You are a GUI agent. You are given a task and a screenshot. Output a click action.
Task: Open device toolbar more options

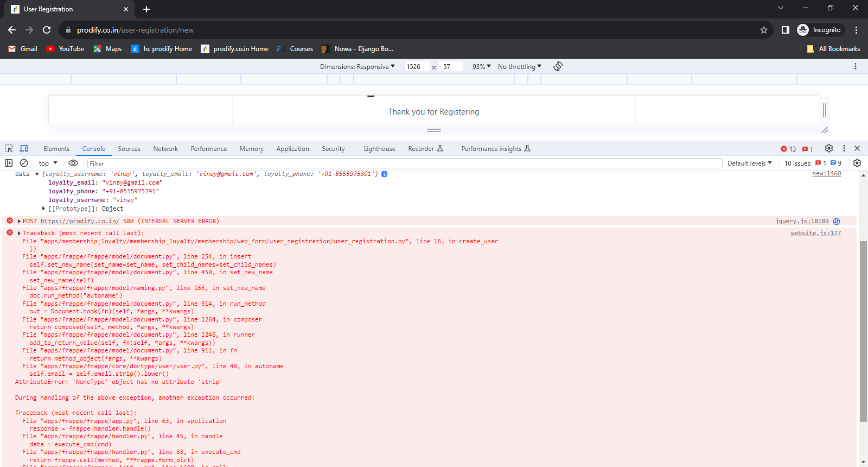pos(856,66)
